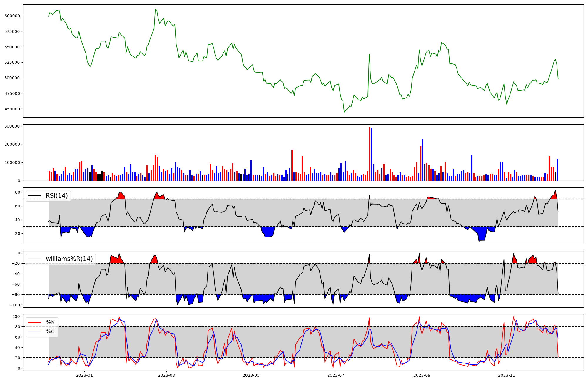
Task: Click the 475000 price axis label
Action: click(12, 93)
